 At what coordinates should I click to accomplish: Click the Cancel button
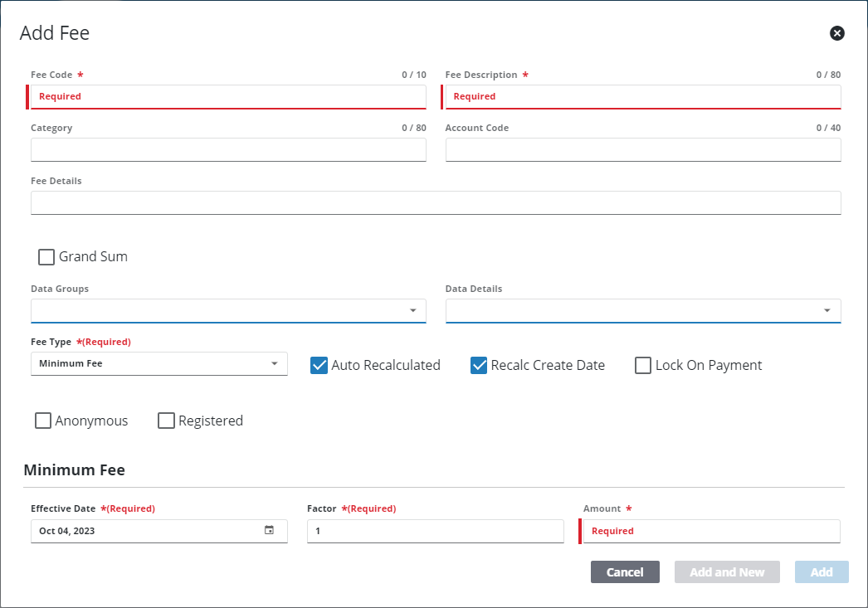625,572
